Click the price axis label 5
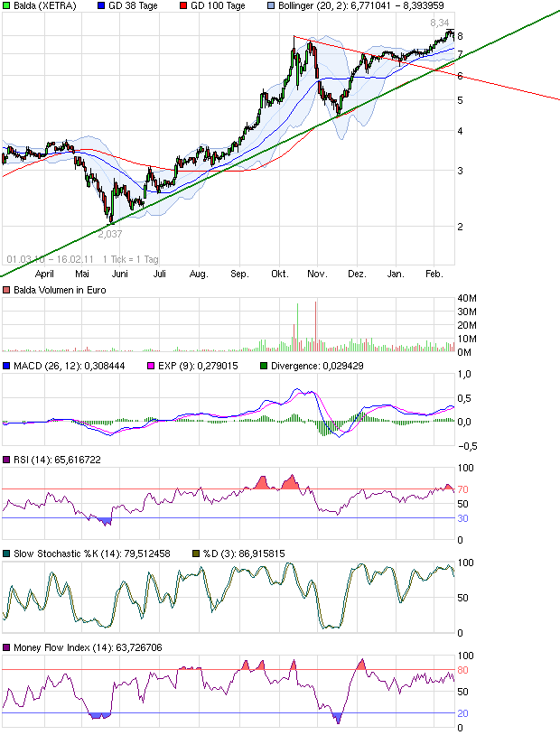 (x=460, y=100)
